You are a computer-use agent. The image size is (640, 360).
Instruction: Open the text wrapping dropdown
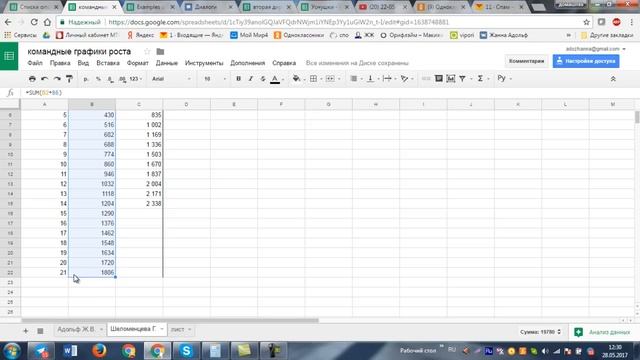click(x=389, y=79)
